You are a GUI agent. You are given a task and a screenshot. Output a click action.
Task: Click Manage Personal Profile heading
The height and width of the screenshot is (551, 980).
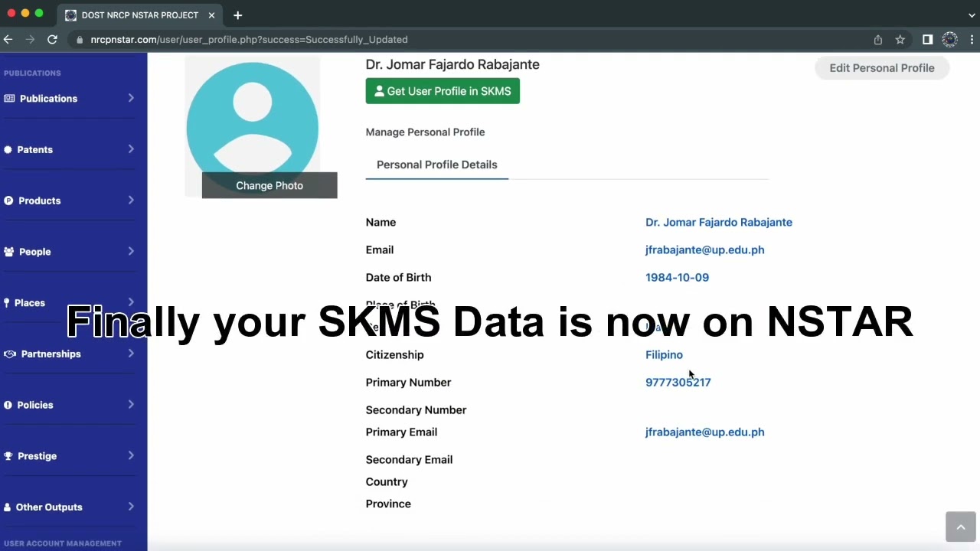coord(425,132)
